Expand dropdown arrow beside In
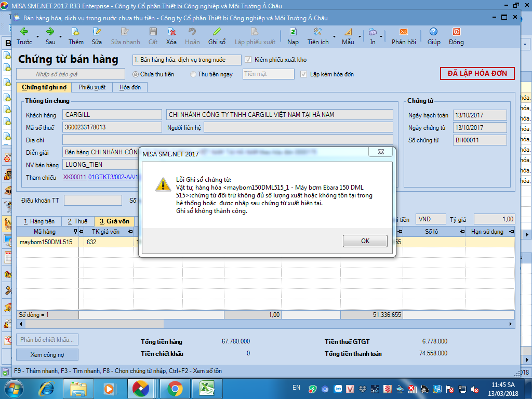 pos(381,36)
